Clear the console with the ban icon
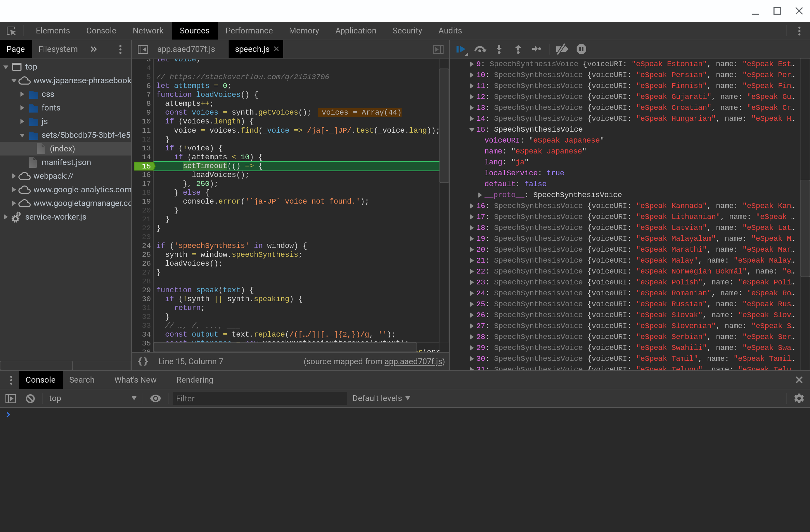 (30, 398)
